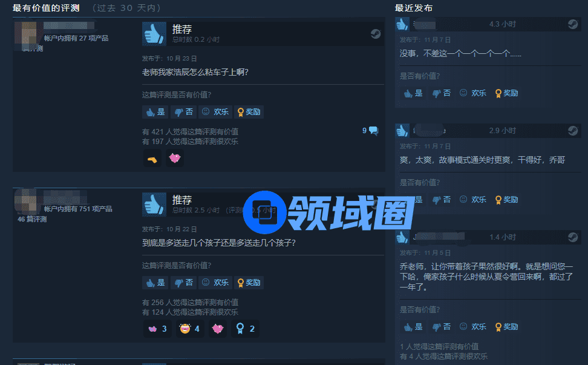
Task: Click the thumbs-up icon on the 10月23日 review
Action: click(x=154, y=34)
